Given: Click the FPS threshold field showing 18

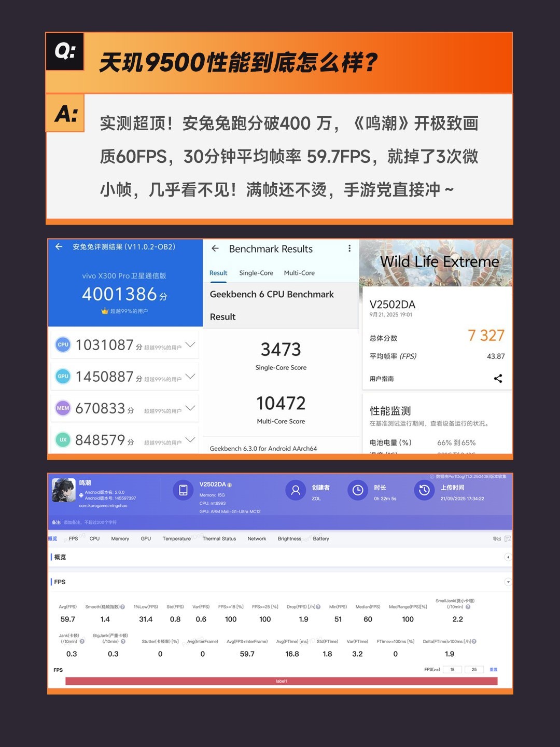Looking at the screenshot, I should pos(453,669).
